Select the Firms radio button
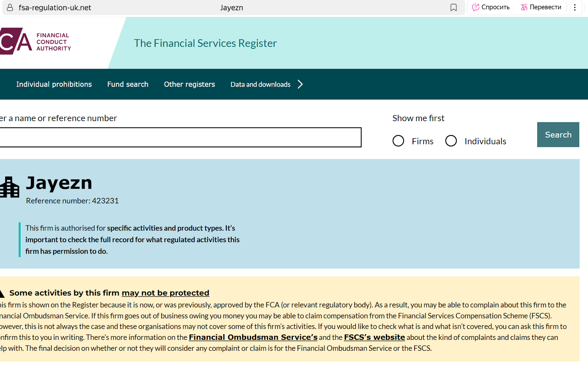Image resolution: width=588 pixels, height=373 pixels. [398, 141]
